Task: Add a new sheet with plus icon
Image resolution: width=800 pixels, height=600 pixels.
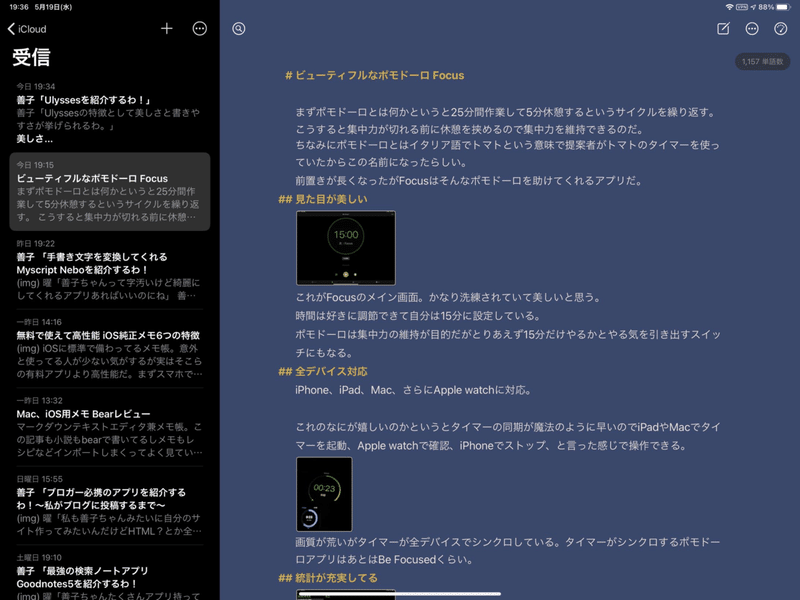Action: [167, 29]
